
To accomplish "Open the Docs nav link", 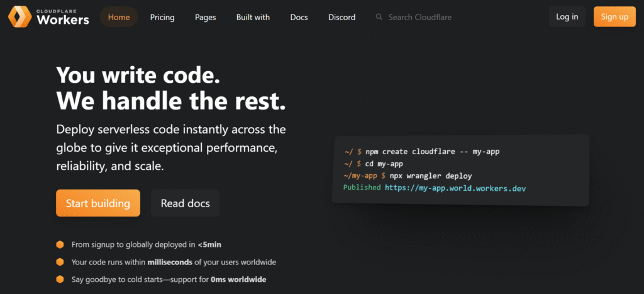I will click(x=299, y=17).
